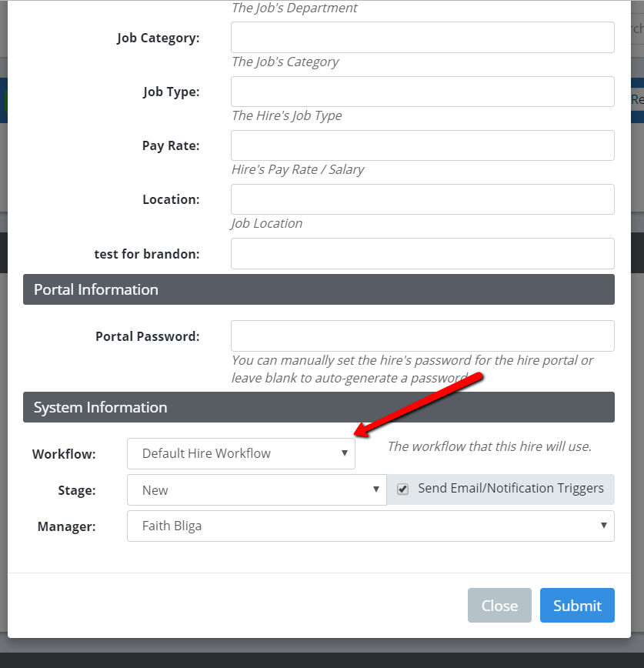This screenshot has height=668, width=644.
Task: Click the Close button
Action: click(499, 606)
